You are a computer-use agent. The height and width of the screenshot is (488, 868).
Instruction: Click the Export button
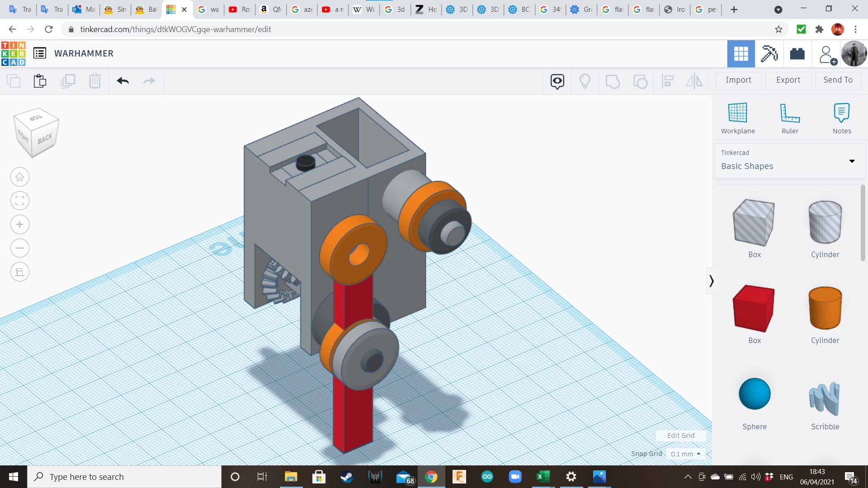(x=788, y=80)
